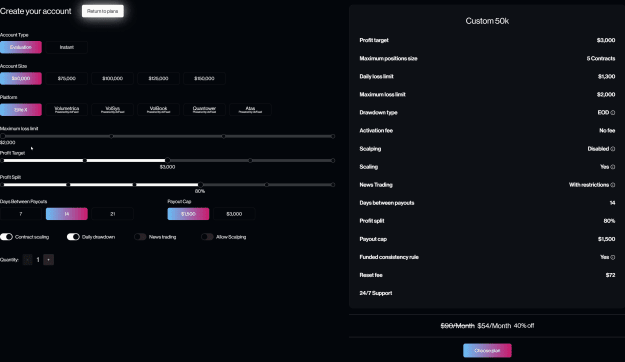Image resolution: width=625 pixels, height=362 pixels.
Task: Select the $1,500 payout cap
Action: pyautogui.click(x=188, y=214)
